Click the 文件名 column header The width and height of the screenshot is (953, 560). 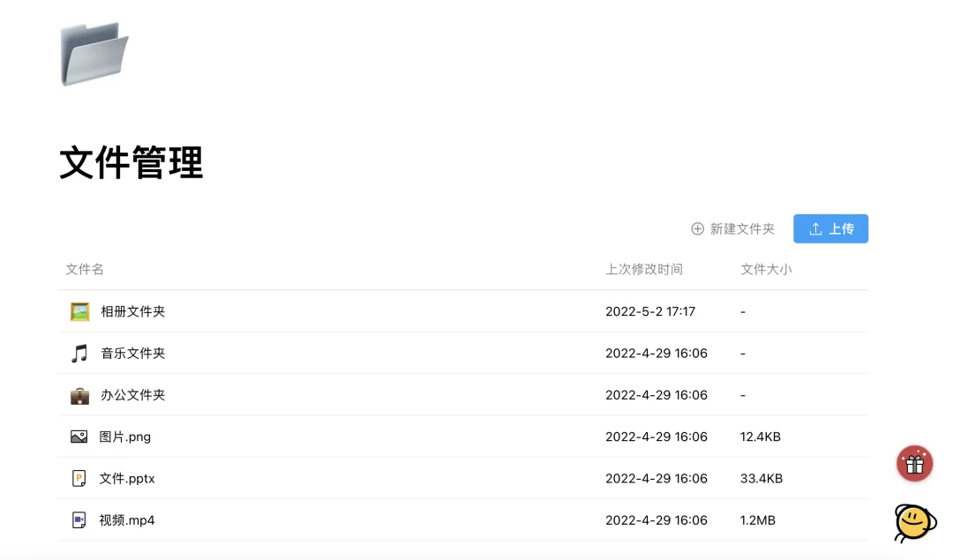pos(85,269)
